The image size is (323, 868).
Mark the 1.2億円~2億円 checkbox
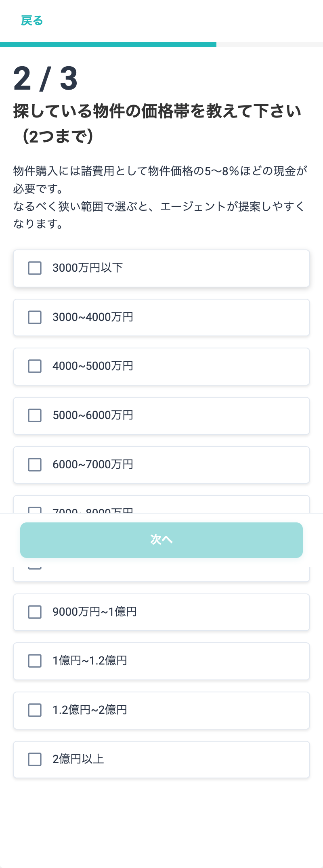pos(35,710)
